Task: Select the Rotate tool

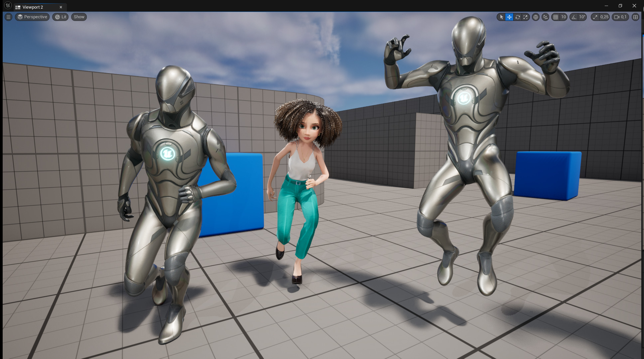Action: pos(518,17)
